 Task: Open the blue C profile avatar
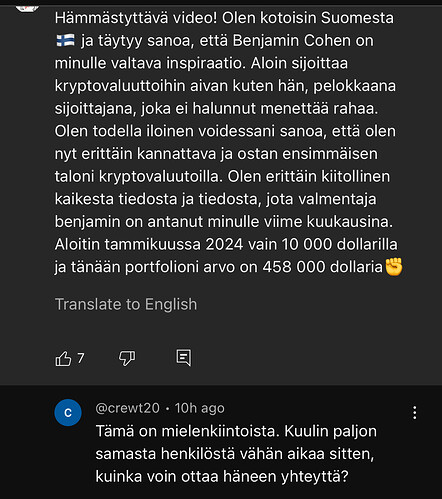pyautogui.click(x=68, y=413)
